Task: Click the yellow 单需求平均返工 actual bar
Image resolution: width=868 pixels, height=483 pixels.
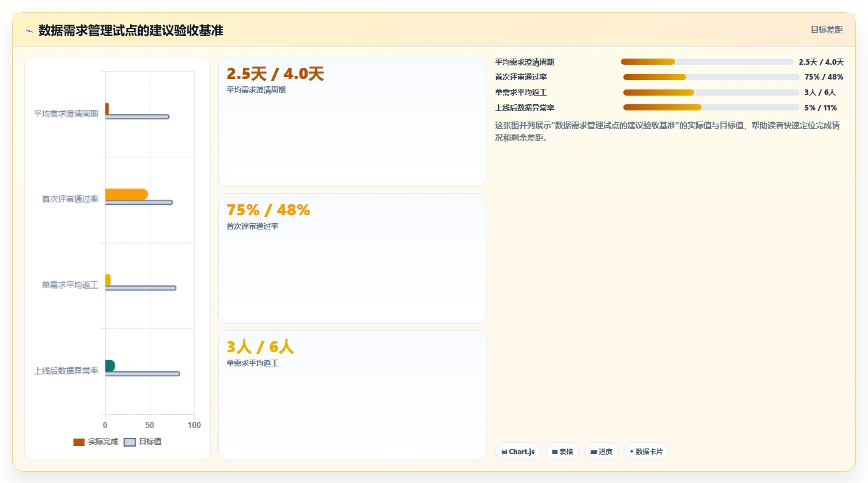Action: click(x=108, y=280)
